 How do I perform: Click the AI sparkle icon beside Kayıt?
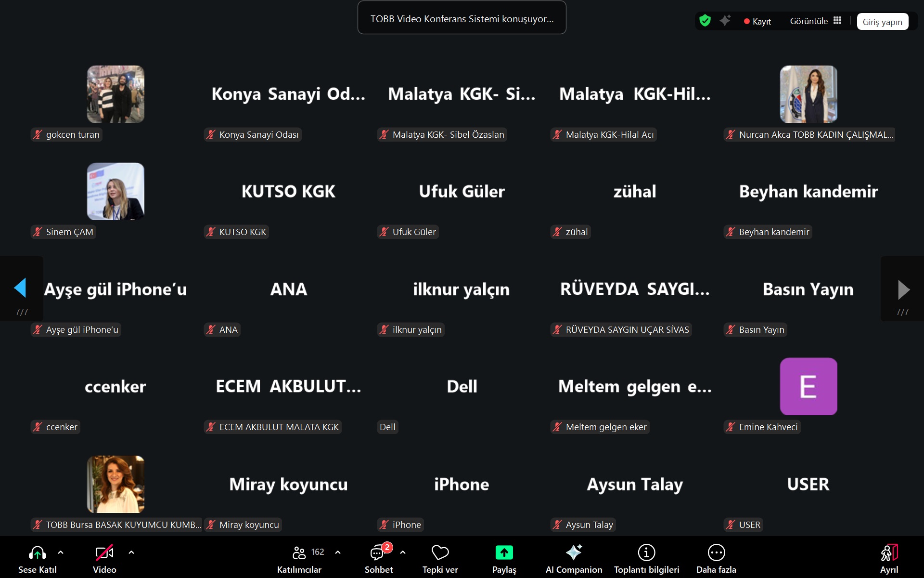point(725,21)
